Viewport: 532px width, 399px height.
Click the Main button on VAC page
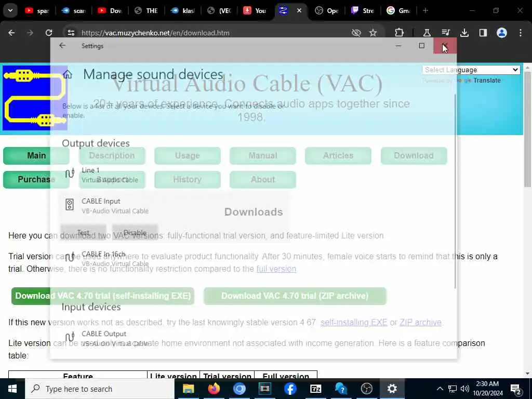click(x=36, y=156)
